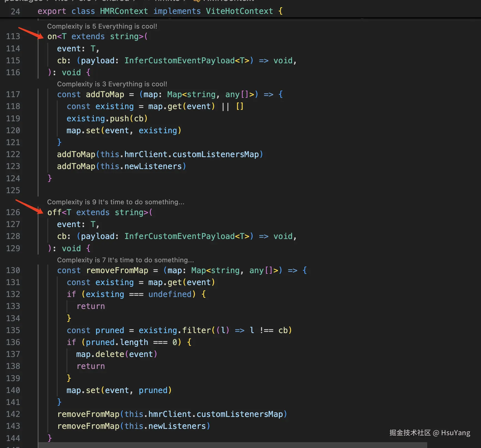This screenshot has height=448, width=481.
Task: Click 'event: T,' parameter on line 114
Action: tap(78, 49)
